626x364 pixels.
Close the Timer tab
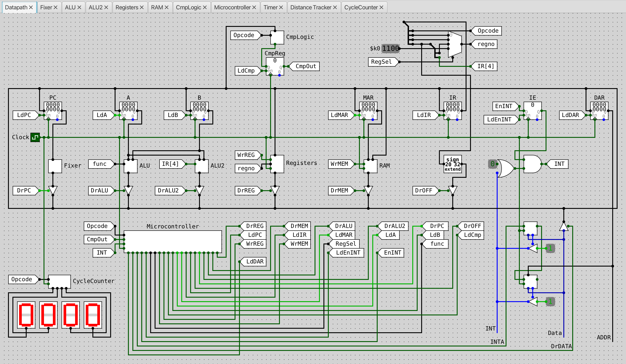281,8
